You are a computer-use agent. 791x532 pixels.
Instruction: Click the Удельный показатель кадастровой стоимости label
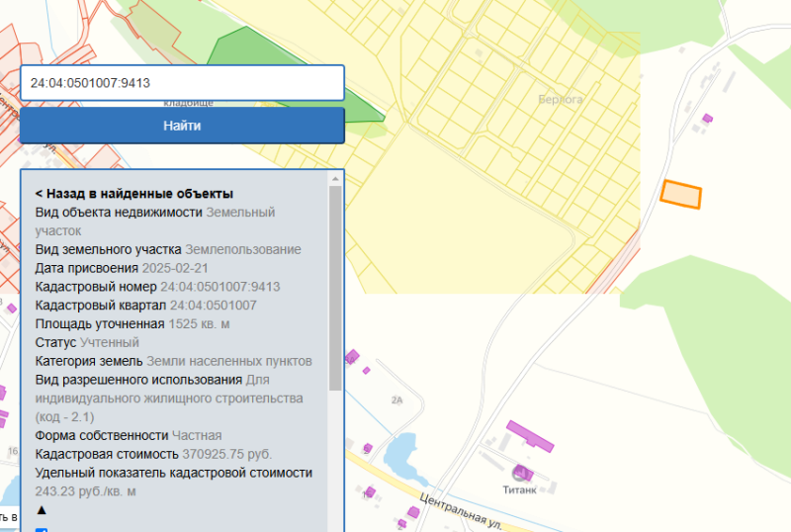(174, 473)
